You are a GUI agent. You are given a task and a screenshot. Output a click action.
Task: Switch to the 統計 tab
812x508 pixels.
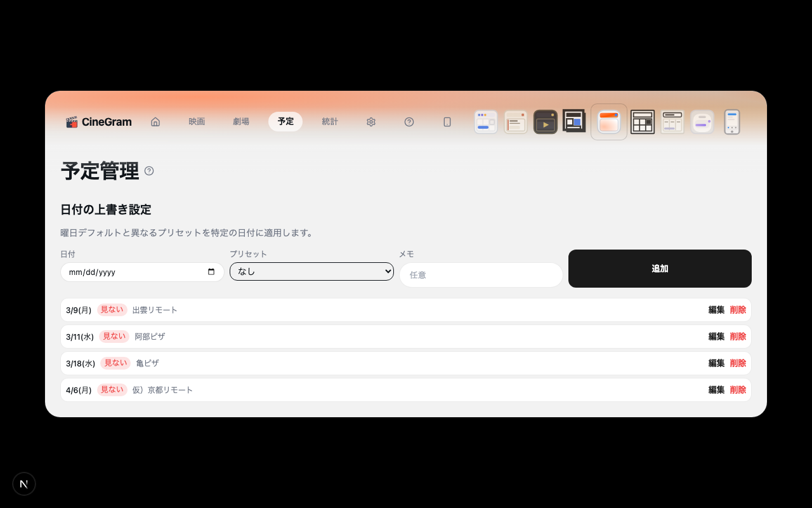[x=330, y=121]
